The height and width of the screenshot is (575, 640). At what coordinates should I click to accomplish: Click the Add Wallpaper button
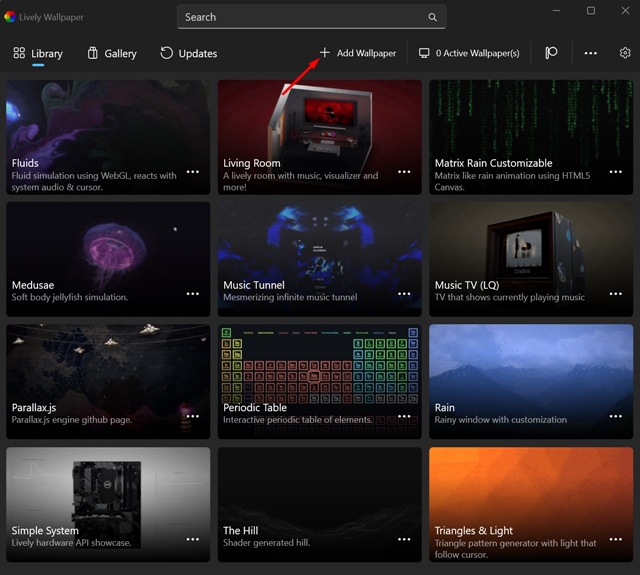pyautogui.click(x=358, y=53)
